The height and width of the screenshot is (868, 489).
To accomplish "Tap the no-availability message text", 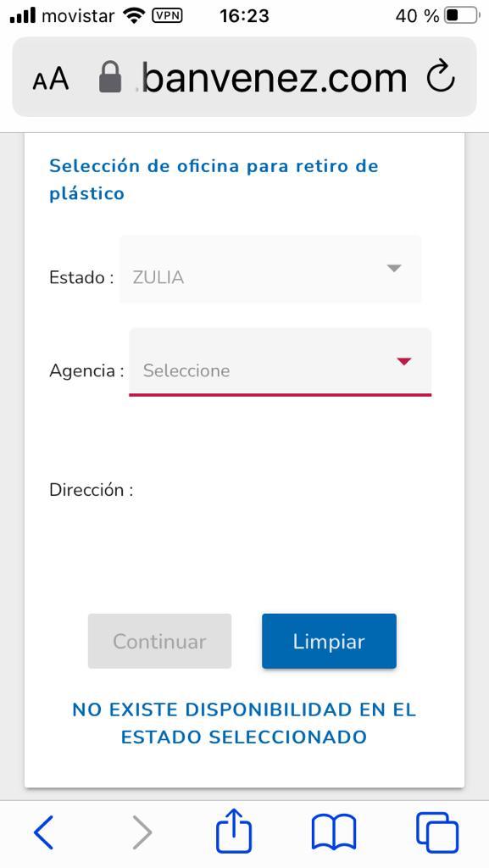I will click(x=244, y=723).
